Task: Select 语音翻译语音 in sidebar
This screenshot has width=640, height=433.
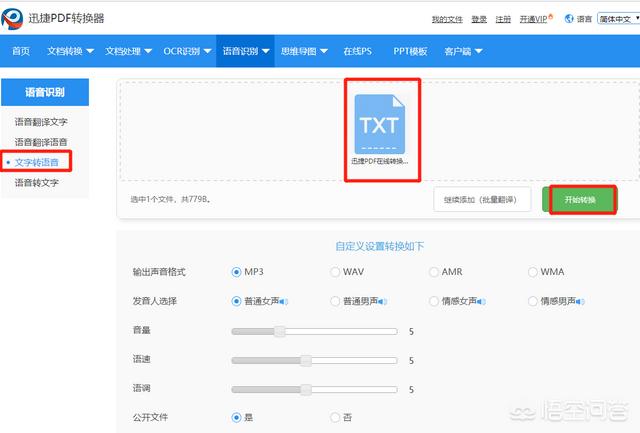Action: [41, 142]
